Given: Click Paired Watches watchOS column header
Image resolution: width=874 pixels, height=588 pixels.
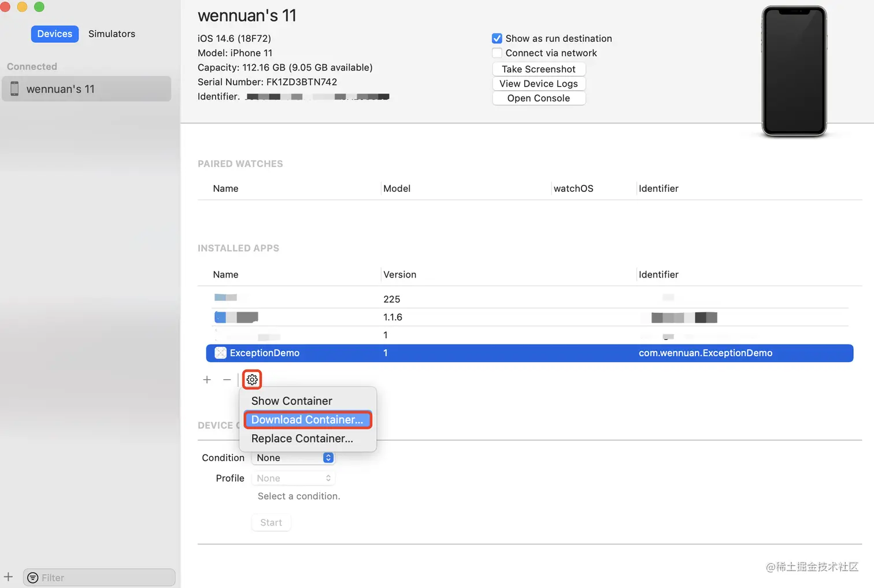Looking at the screenshot, I should coord(573,188).
